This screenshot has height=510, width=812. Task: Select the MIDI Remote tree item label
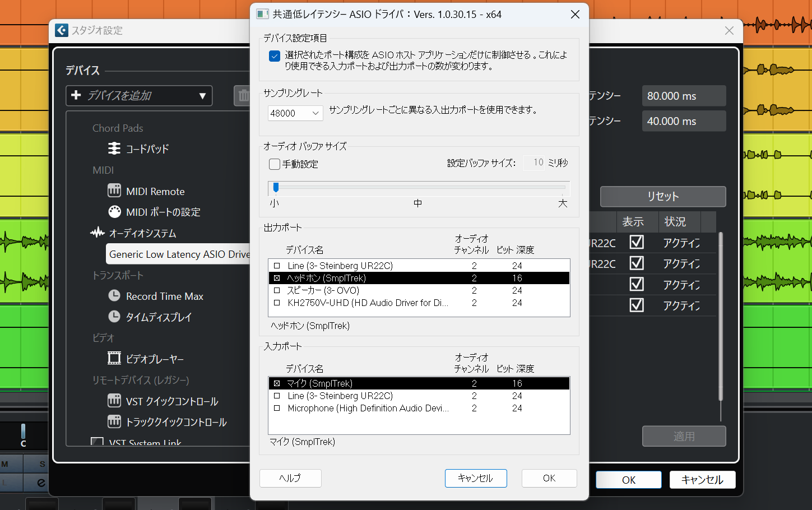click(155, 191)
